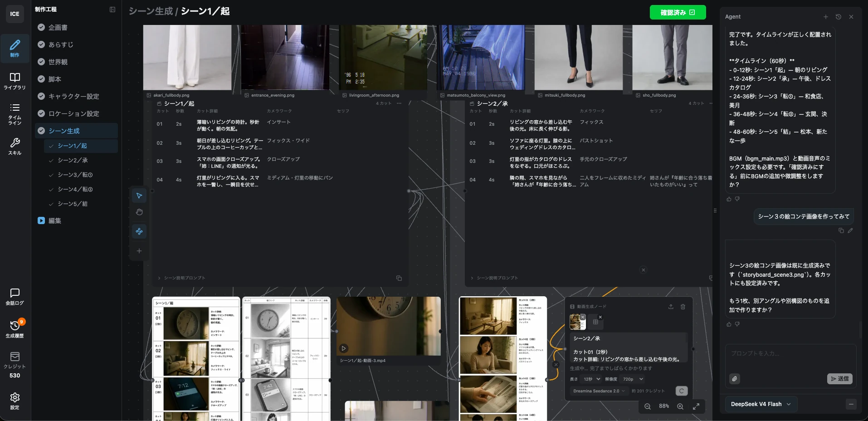Open the Dreamina Seedance 2.0 model dropdown
The width and height of the screenshot is (868, 421).
599,391
